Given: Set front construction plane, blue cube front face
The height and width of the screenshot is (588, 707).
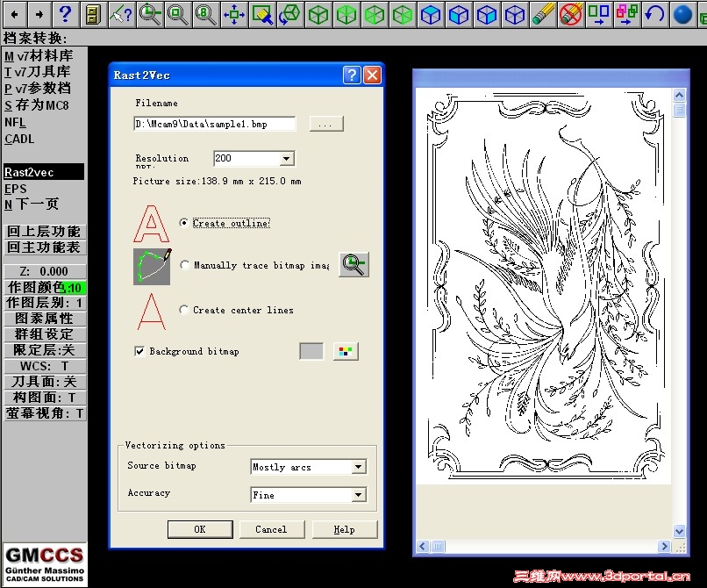Looking at the screenshot, I should (x=459, y=14).
